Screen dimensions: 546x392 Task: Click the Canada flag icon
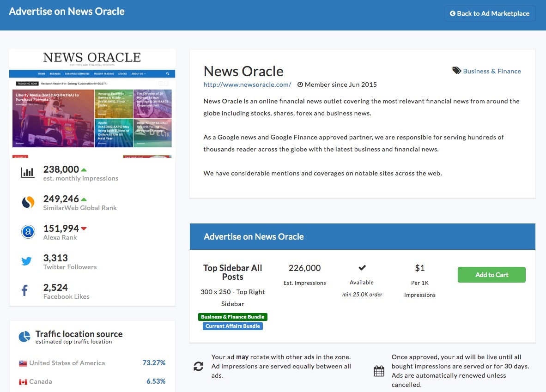(x=23, y=382)
